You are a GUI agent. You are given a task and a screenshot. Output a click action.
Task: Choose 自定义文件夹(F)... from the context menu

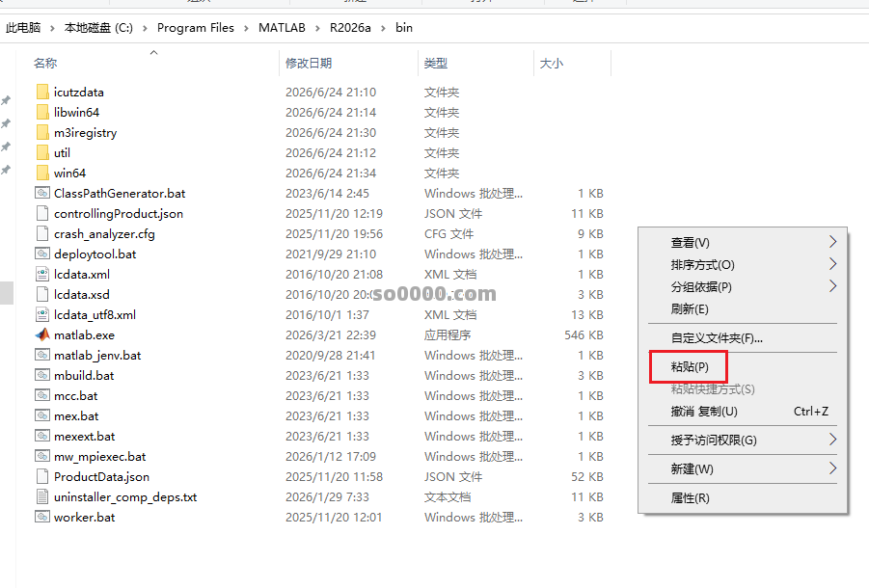(743, 338)
